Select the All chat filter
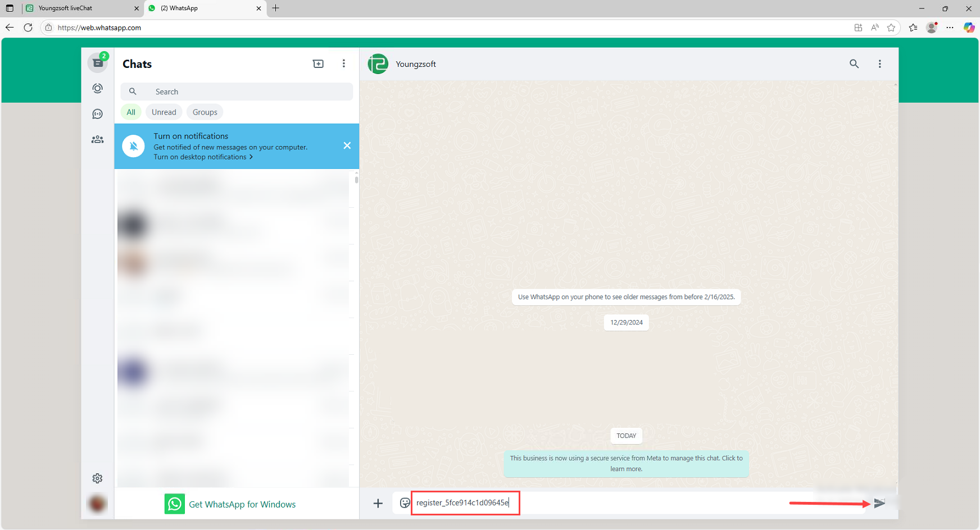 tap(131, 112)
